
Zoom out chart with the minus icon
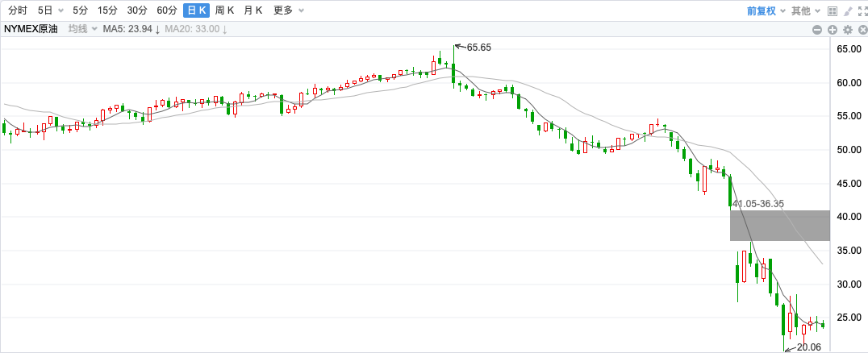point(816,30)
